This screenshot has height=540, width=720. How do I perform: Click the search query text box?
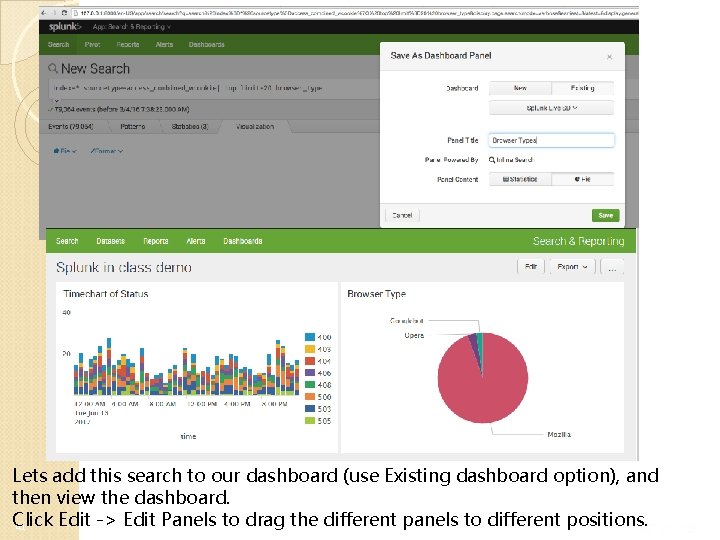(x=214, y=88)
